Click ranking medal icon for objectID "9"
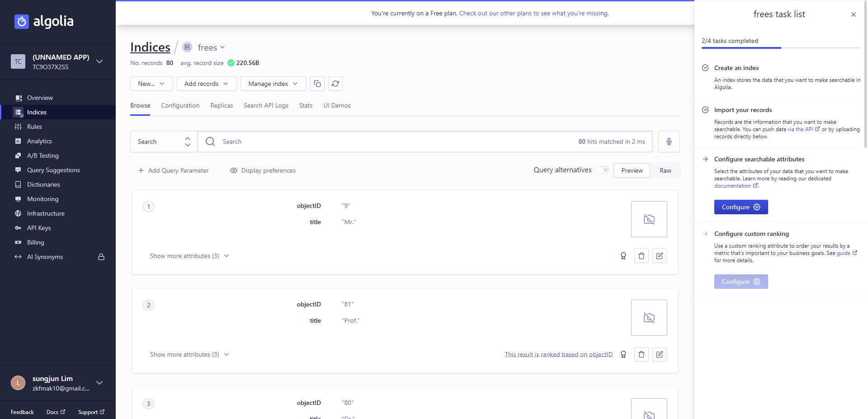The width and height of the screenshot is (868, 419). (x=623, y=256)
